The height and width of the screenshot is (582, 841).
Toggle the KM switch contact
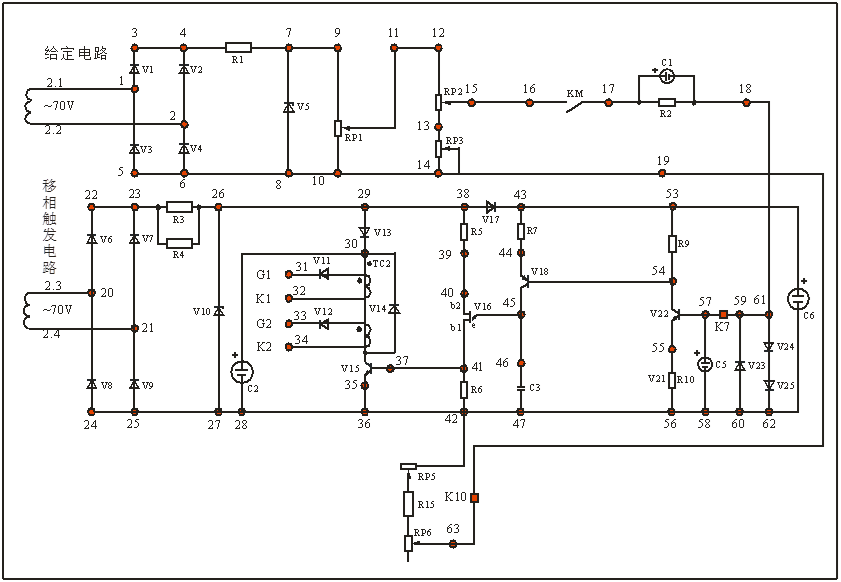click(x=576, y=103)
